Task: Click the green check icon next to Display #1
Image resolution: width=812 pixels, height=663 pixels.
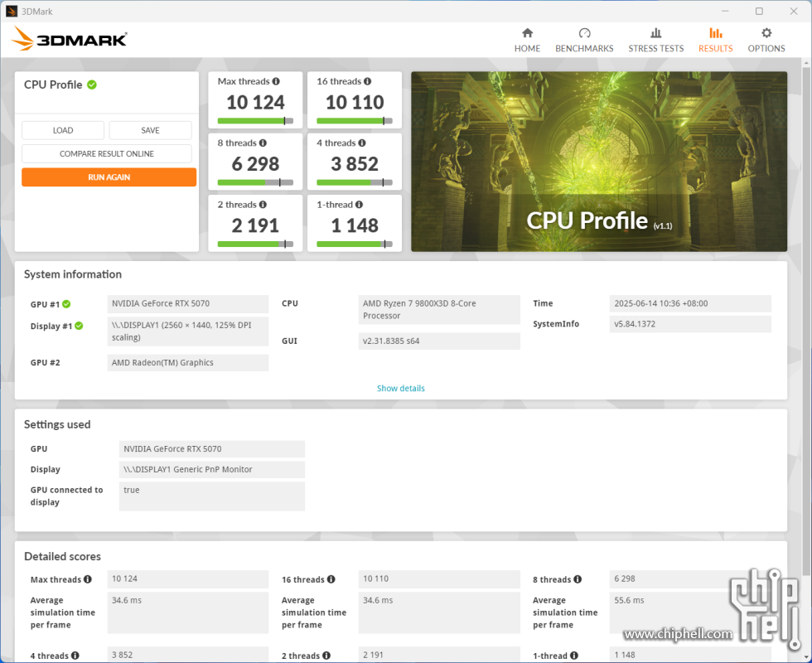Action: (x=79, y=326)
